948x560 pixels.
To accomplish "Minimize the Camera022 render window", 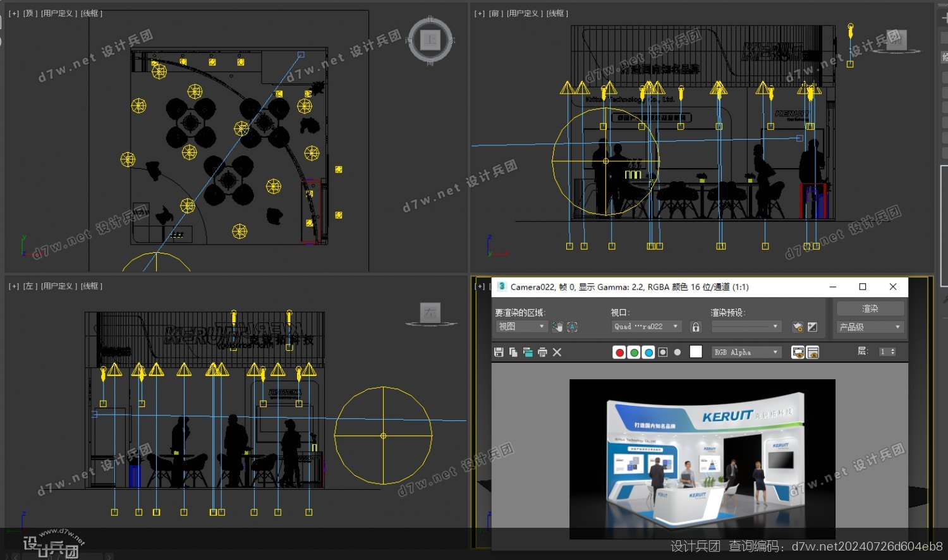I will [x=833, y=287].
